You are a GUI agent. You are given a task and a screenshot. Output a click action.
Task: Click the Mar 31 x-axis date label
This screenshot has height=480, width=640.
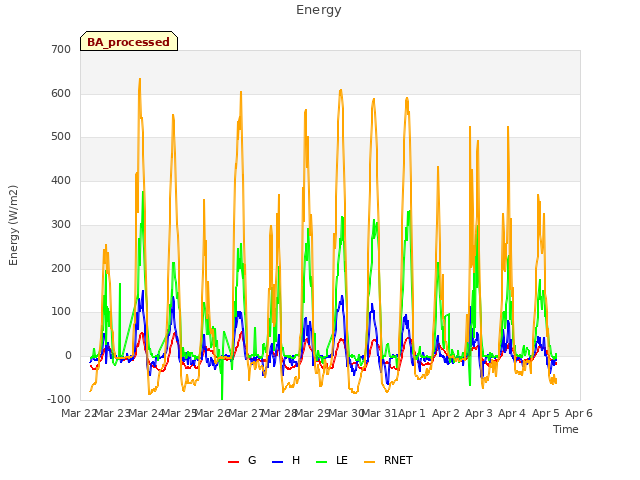pyautogui.click(x=379, y=413)
